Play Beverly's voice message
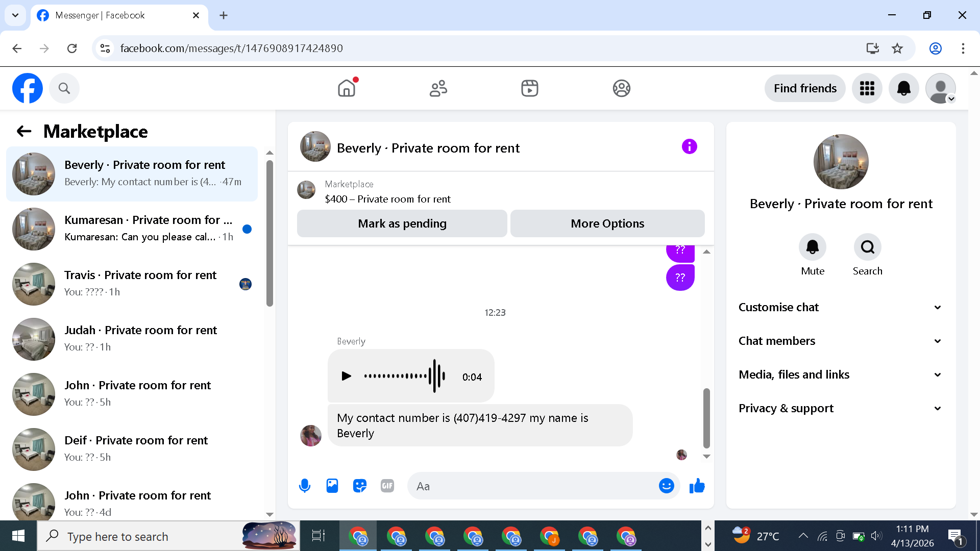980x551 pixels. point(346,377)
